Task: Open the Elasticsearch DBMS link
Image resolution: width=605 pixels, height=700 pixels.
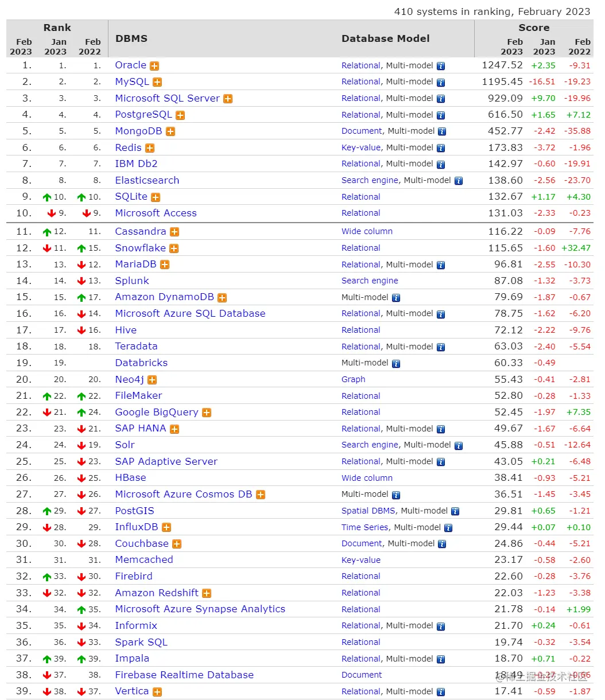Action: pyautogui.click(x=147, y=180)
